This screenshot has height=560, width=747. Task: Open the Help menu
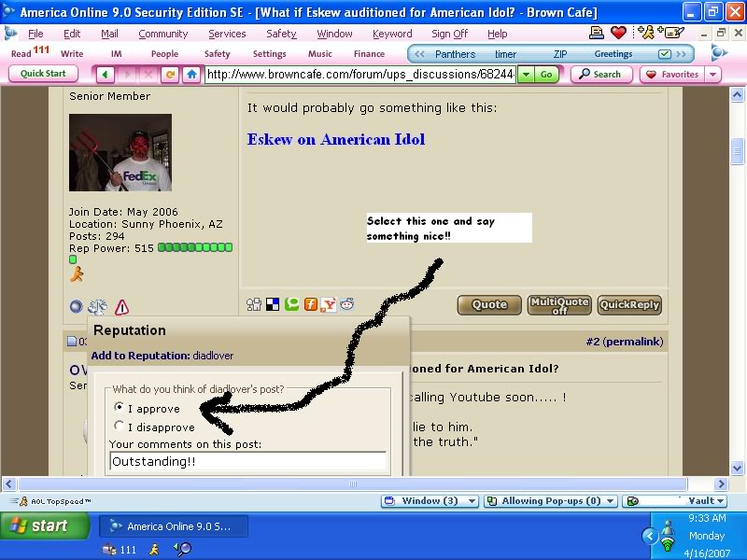pos(498,34)
